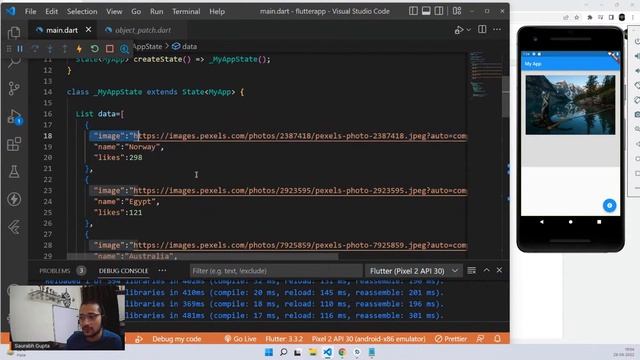
Task: Open editor More Actions ellipsis
Action: (x=497, y=29)
